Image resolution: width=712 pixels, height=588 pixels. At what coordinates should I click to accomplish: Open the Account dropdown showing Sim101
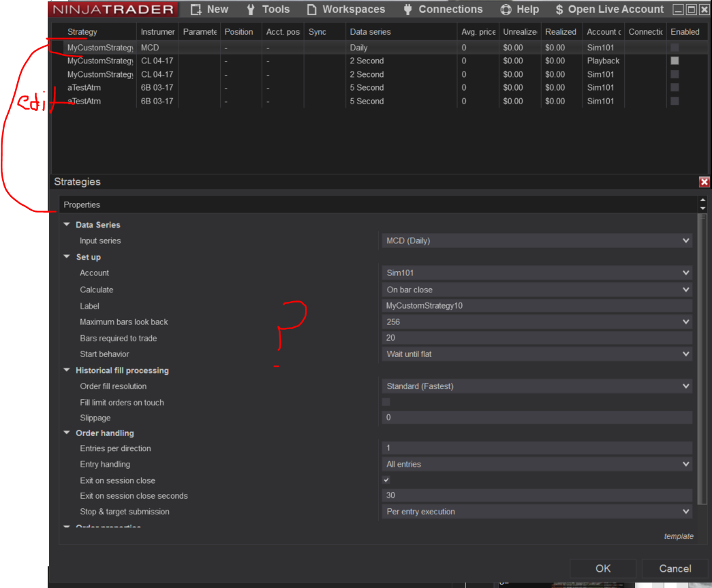[537, 273]
